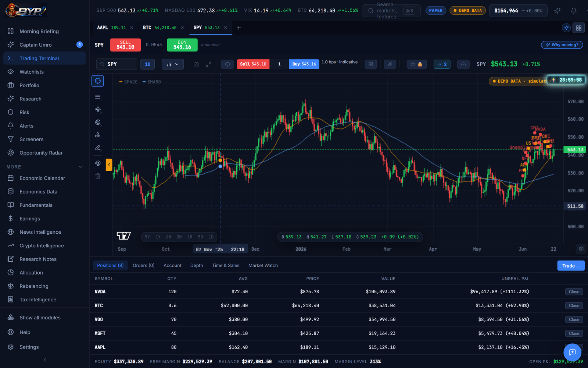Click the big red SELL 543.10 button
This screenshot has height=368, width=588.
click(x=125, y=45)
